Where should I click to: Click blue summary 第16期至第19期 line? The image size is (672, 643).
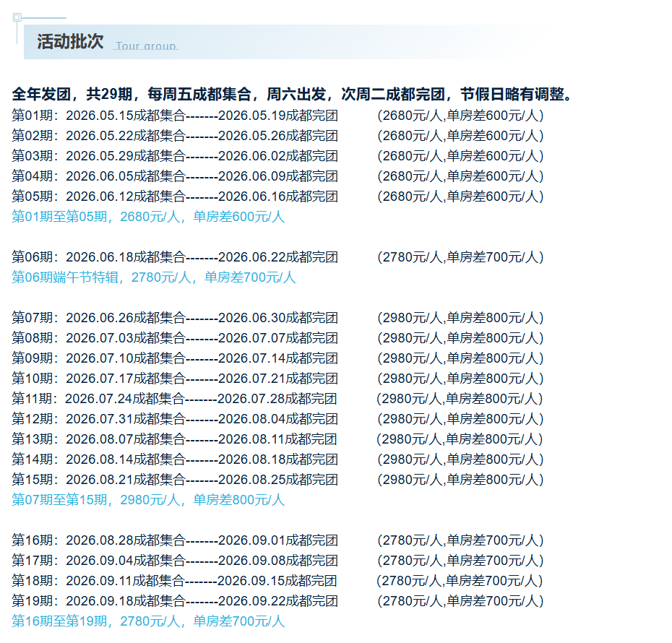(148, 621)
